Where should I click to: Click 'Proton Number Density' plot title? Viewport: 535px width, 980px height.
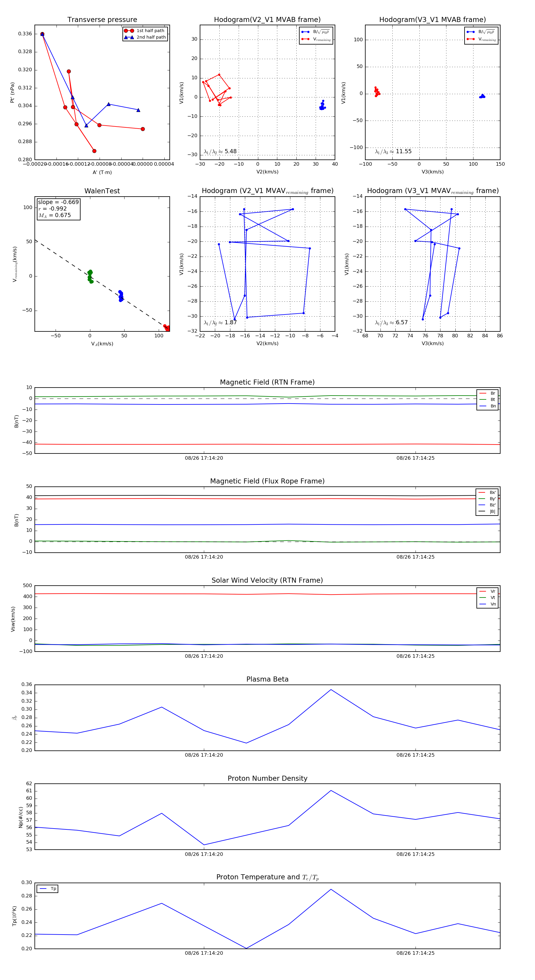point(267,778)
